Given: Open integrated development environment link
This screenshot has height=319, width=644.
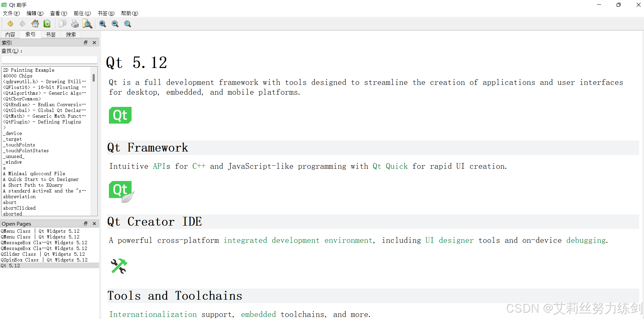Looking at the screenshot, I should coord(298,240).
